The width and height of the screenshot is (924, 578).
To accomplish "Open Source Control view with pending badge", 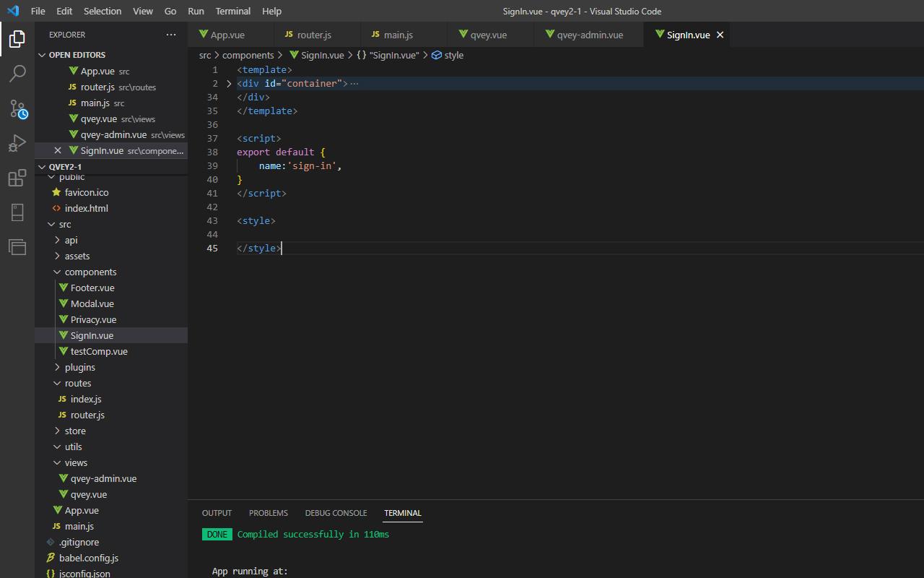I will click(18, 108).
